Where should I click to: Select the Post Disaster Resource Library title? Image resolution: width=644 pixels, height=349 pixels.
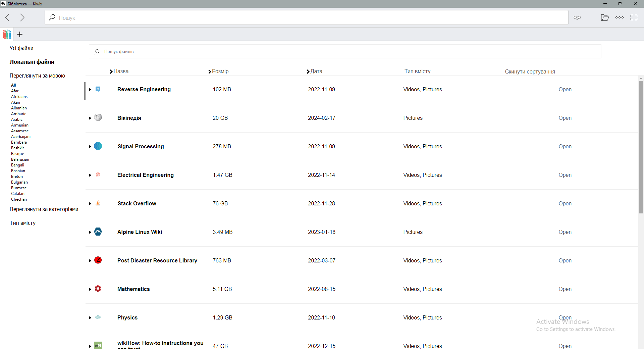coord(157,261)
